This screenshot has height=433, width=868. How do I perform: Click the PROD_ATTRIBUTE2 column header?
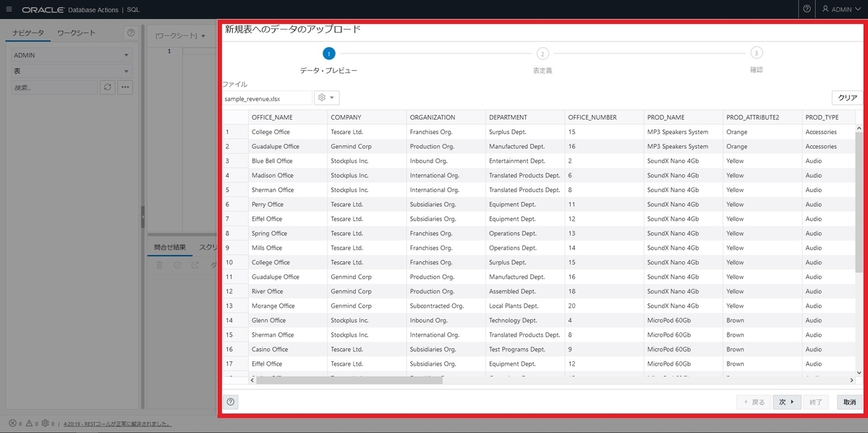[x=762, y=117]
